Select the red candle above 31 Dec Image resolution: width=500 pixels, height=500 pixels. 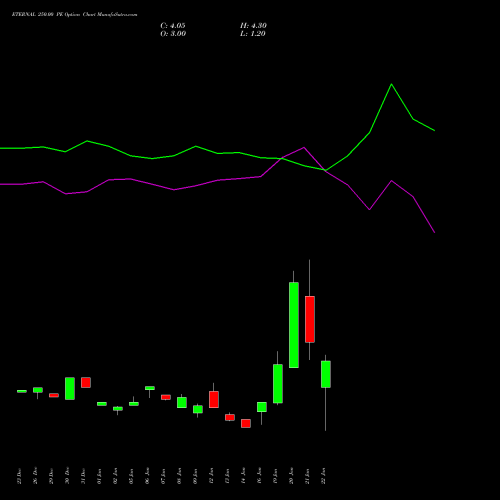click(x=86, y=382)
